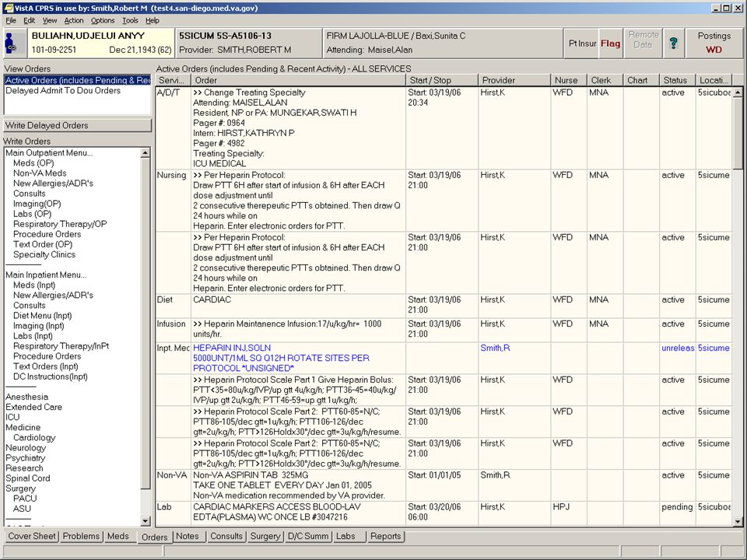Open the File menu

click(10, 20)
